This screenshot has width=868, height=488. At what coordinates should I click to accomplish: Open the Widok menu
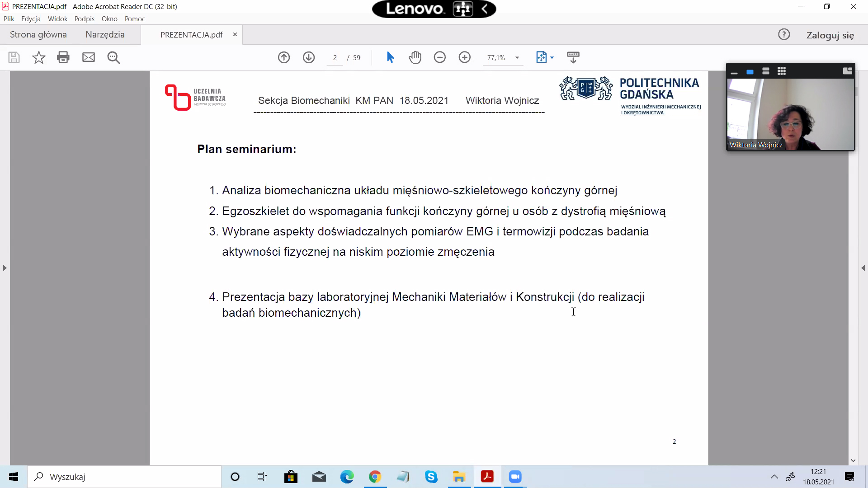pos(57,19)
